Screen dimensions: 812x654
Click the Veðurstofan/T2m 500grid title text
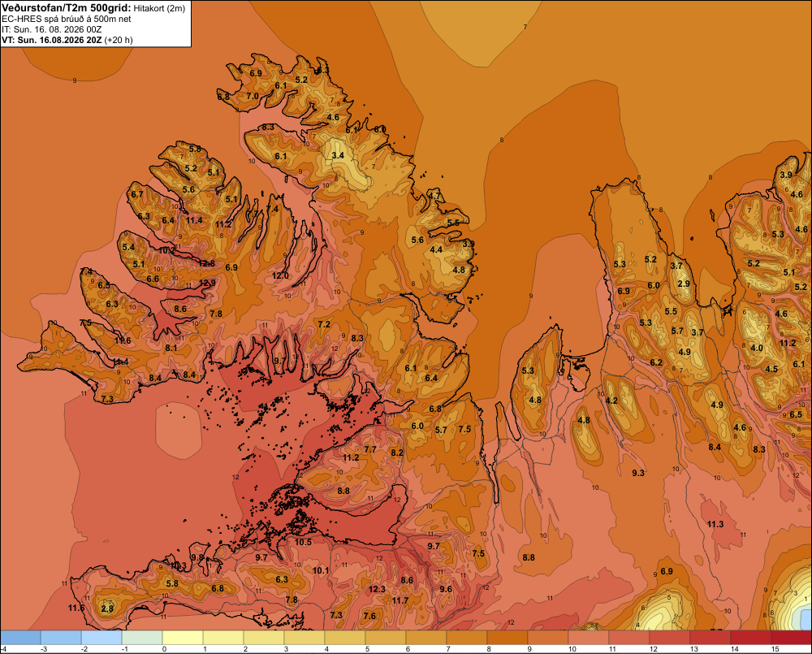(67, 7)
